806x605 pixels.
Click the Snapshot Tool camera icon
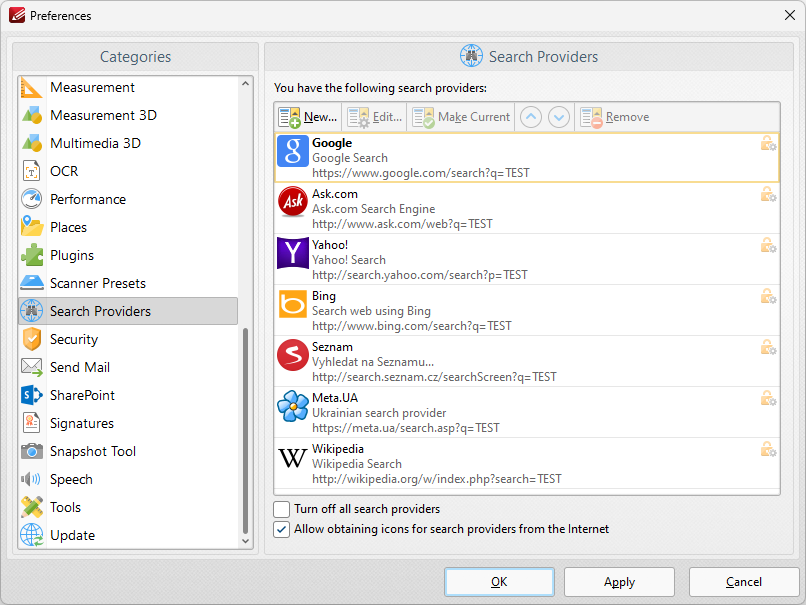pyautogui.click(x=31, y=451)
